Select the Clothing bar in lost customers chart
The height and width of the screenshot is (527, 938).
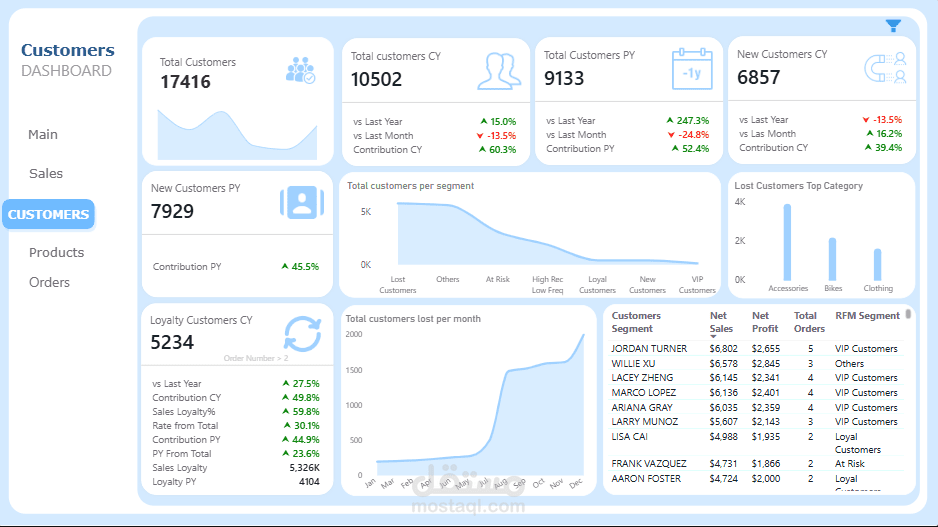tap(878, 264)
